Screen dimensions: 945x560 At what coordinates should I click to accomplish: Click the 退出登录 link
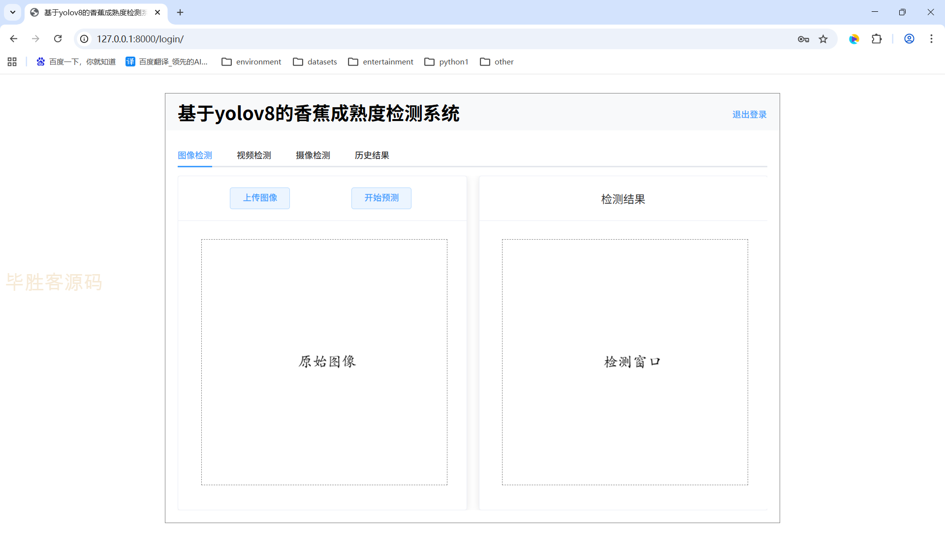point(749,115)
